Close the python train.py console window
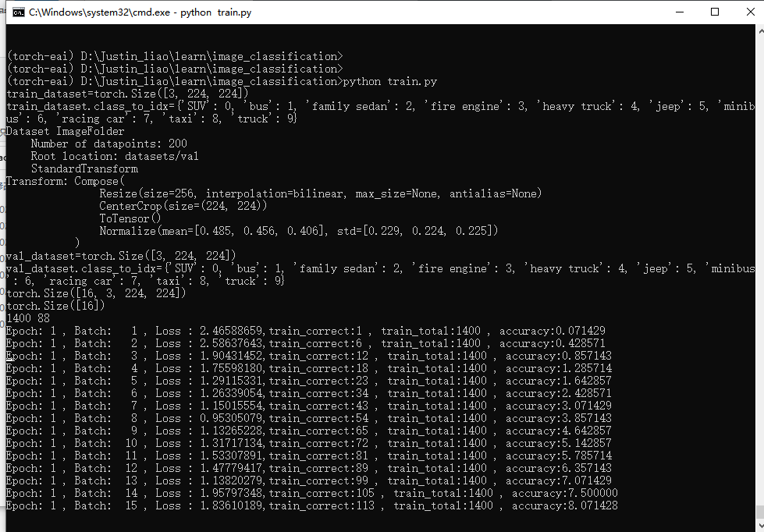The width and height of the screenshot is (764, 532). [x=750, y=12]
